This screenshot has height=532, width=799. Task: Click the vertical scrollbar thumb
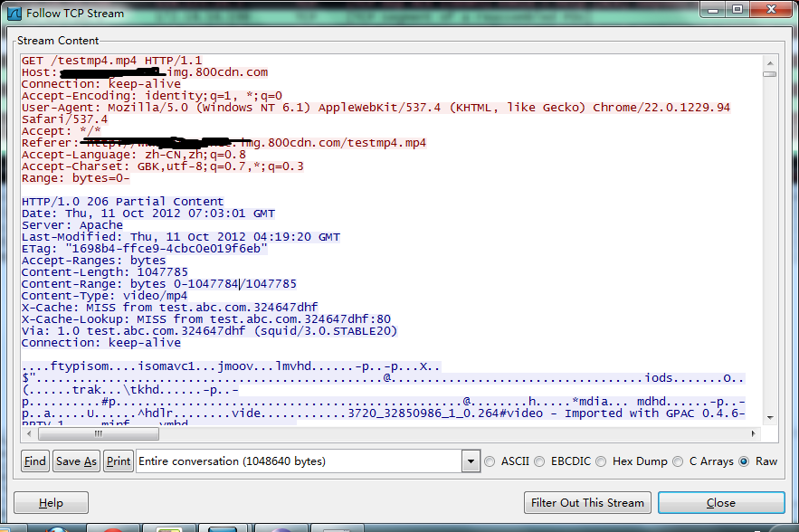(769, 74)
